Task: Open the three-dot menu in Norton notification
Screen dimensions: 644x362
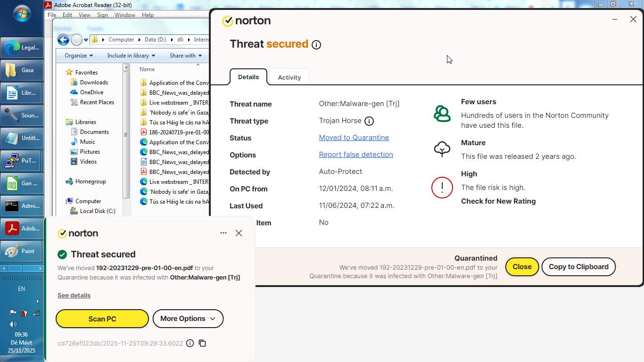Action: [x=223, y=233]
